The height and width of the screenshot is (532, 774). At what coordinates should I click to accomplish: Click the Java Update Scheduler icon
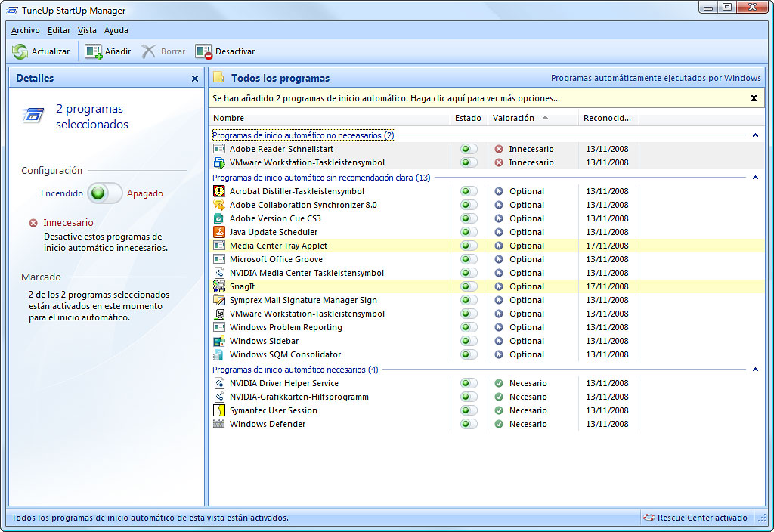218,232
